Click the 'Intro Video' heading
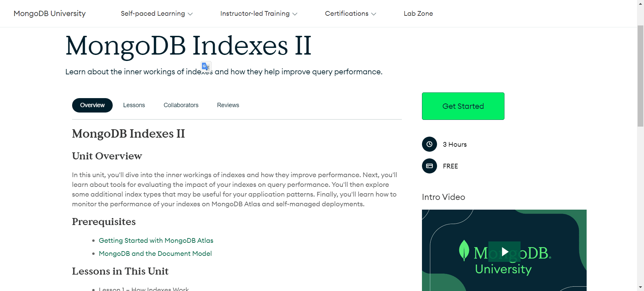The height and width of the screenshot is (291, 644). pyautogui.click(x=443, y=197)
